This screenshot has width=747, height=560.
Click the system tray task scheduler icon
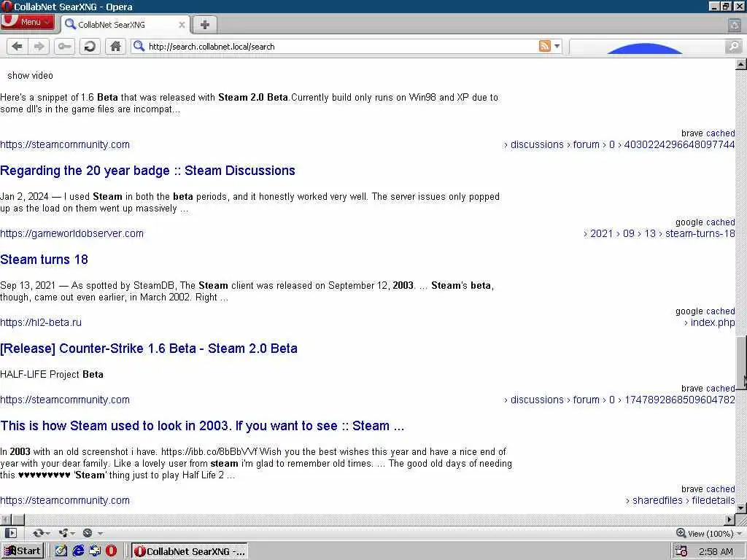click(x=681, y=551)
